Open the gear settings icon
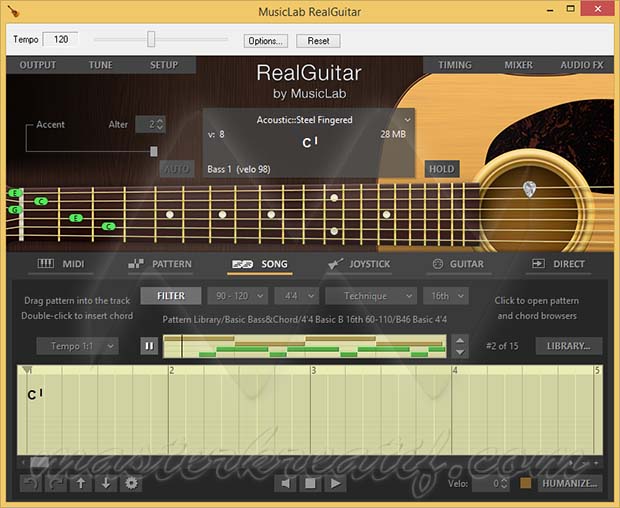This screenshot has width=620, height=508. [131, 484]
